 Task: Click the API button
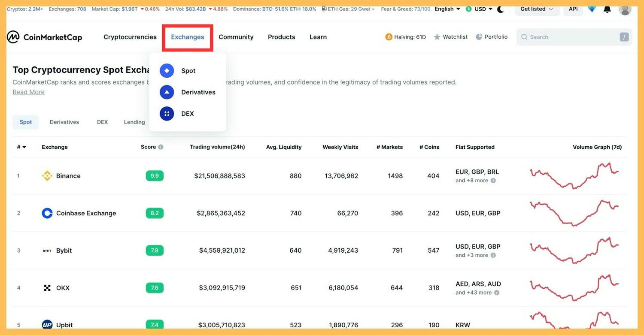[573, 9]
